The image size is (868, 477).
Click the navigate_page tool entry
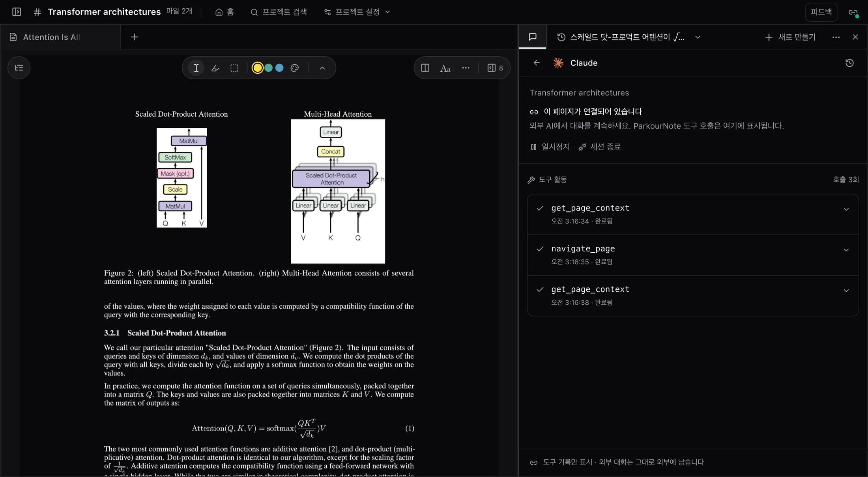(693, 255)
